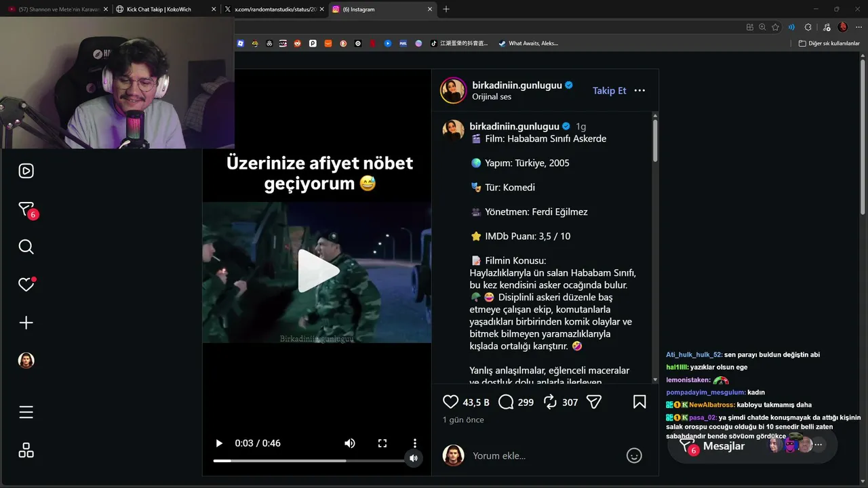Open the browser Extensions icon
Screen dimensions: 868x488
[x=808, y=27]
